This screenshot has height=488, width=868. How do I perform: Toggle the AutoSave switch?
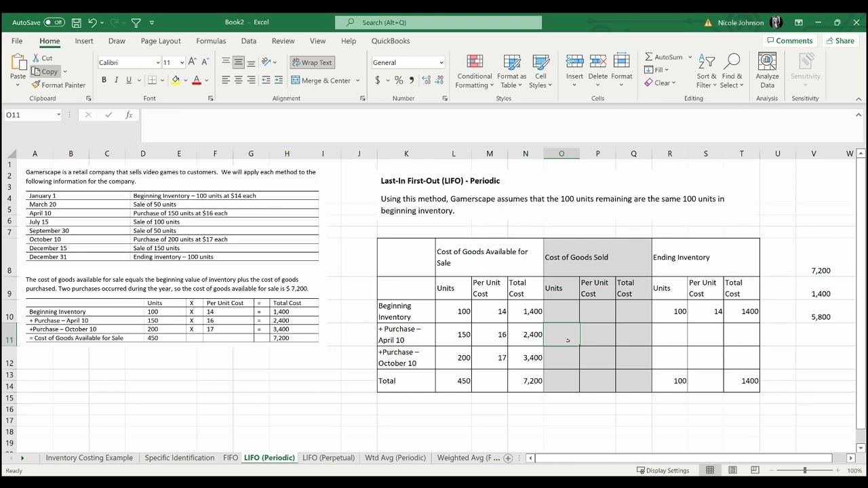click(x=54, y=22)
